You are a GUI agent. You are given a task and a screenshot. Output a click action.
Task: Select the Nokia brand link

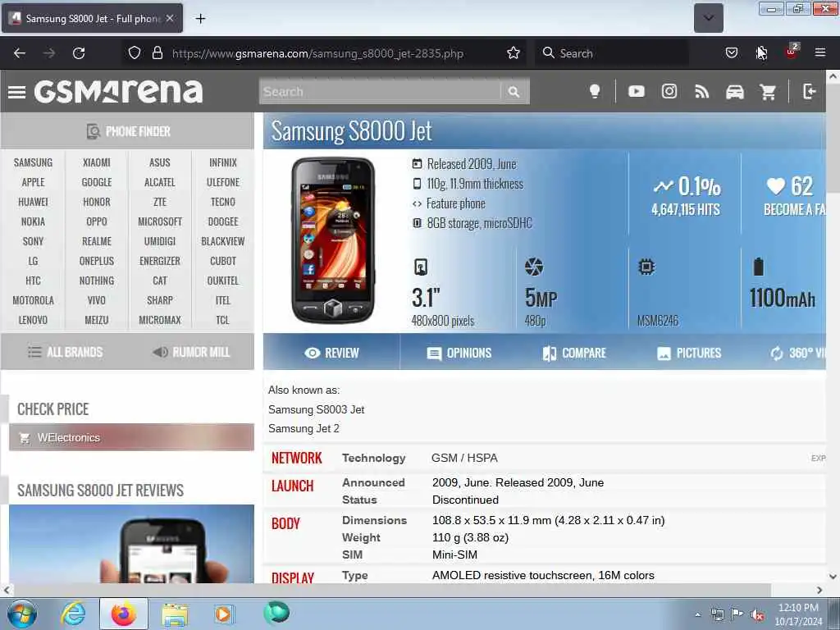[33, 221]
